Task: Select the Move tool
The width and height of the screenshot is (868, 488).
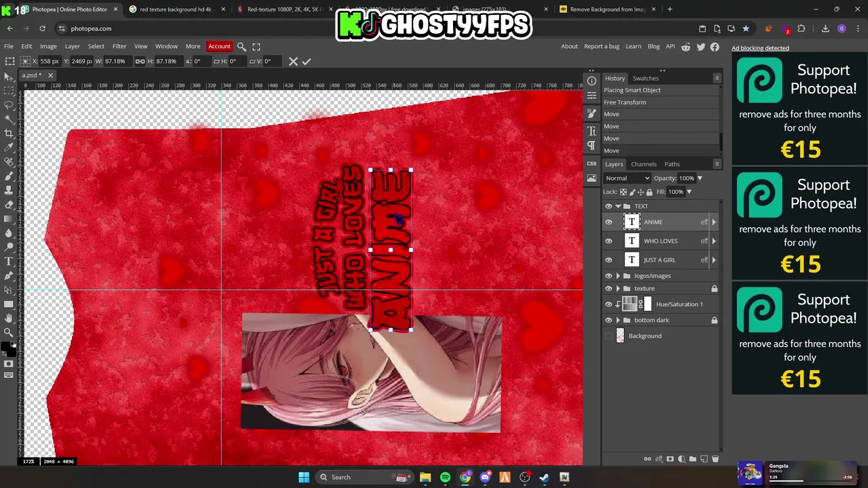Action: 9,77
